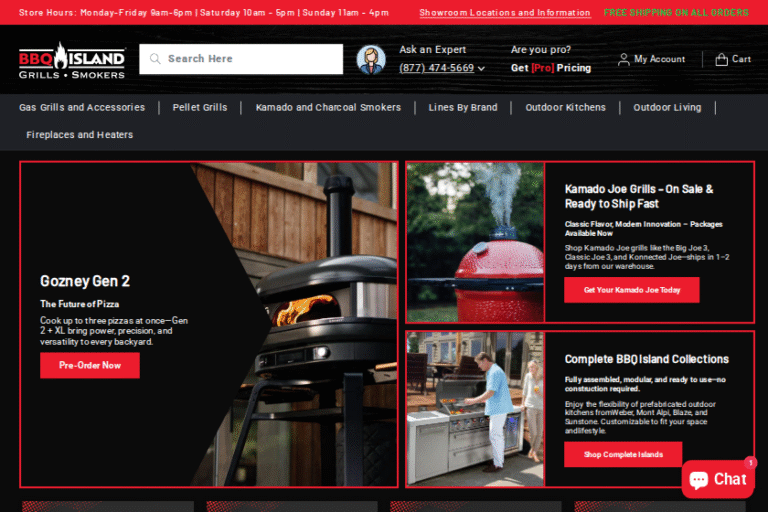This screenshot has height=512, width=768.
Task: Open the Shopify Chat widget
Action: [x=718, y=479]
